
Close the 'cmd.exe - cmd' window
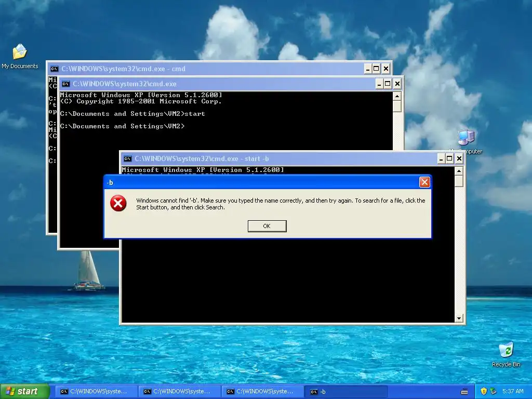click(x=386, y=69)
